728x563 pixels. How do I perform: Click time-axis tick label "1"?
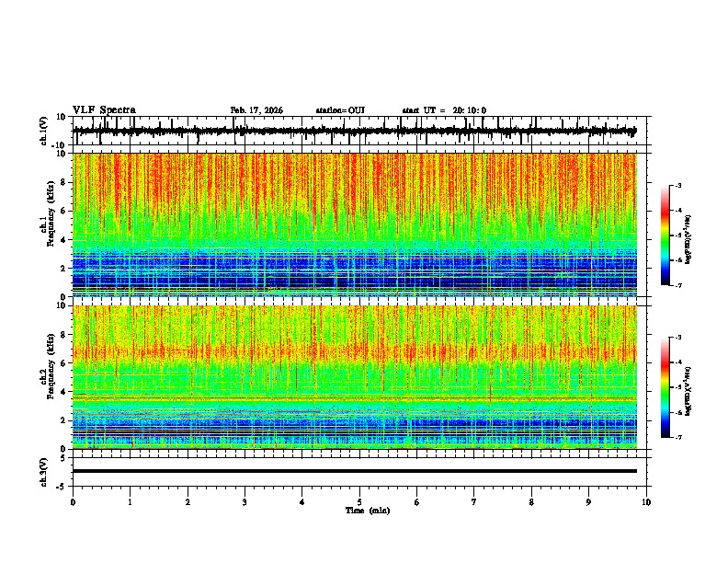click(130, 502)
